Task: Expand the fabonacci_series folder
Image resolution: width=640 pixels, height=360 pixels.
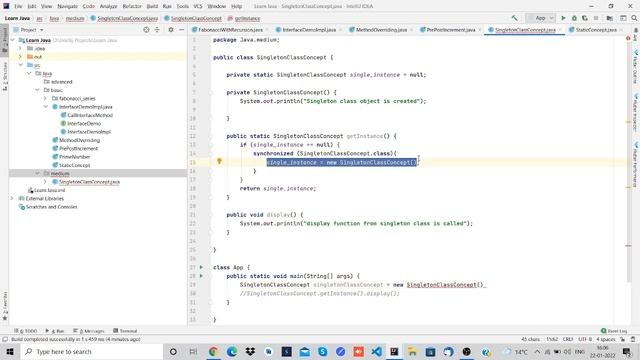Action: (x=45, y=98)
